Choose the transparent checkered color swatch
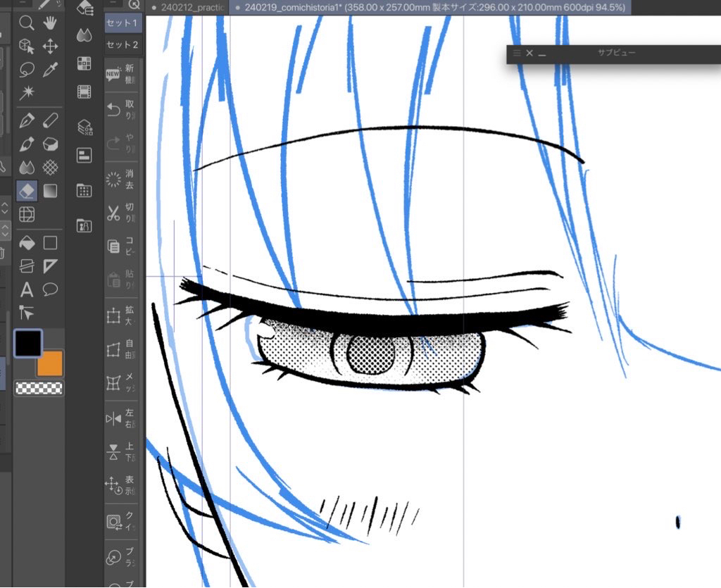 39,388
